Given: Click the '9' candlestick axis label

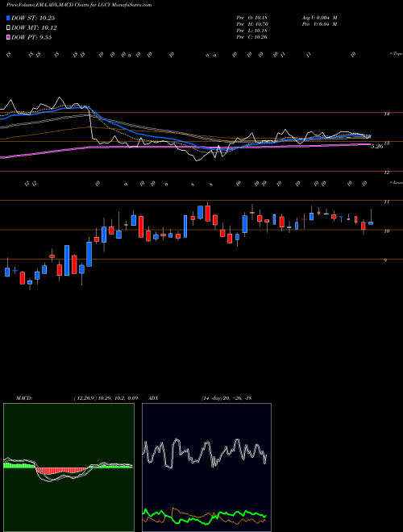Looking at the screenshot, I should (x=385, y=260).
